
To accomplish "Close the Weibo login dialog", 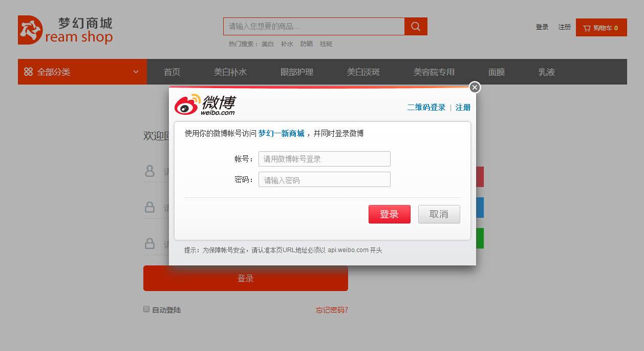I will (x=475, y=88).
